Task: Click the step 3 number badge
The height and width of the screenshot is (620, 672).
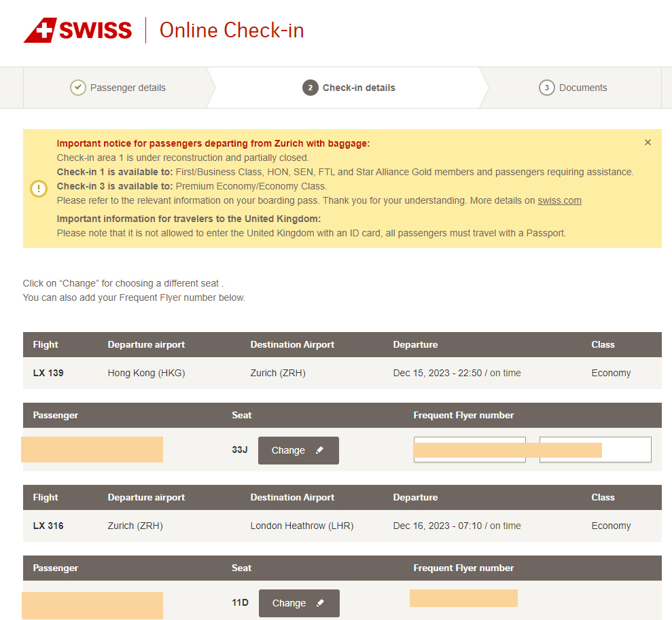Action: [546, 88]
